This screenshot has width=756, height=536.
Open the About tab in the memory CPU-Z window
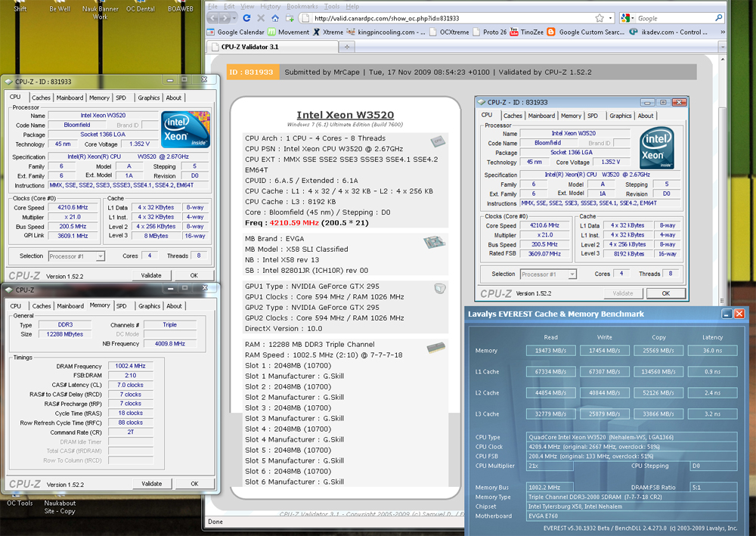174,305
